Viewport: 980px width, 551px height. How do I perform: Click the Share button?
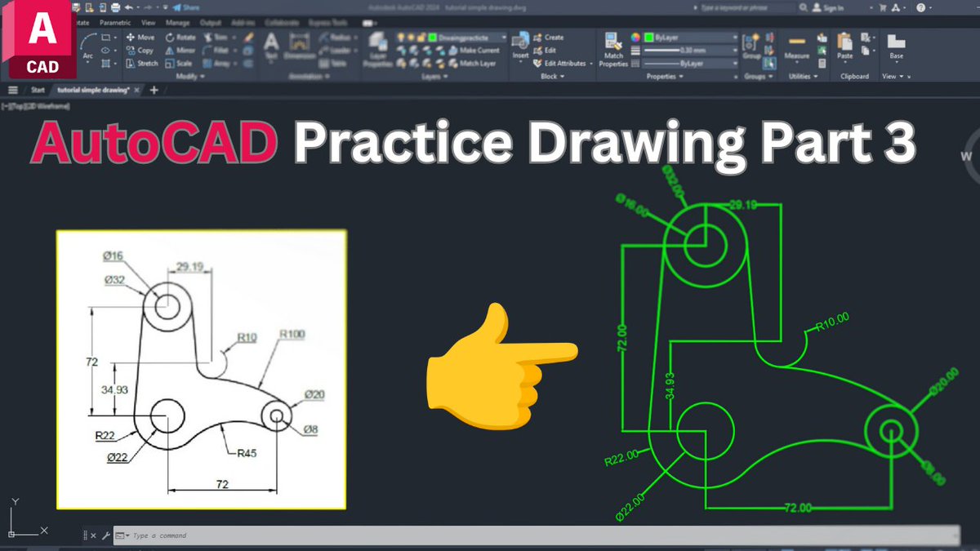[185, 7]
